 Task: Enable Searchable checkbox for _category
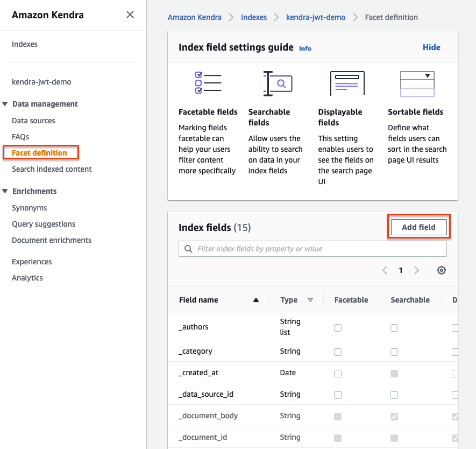click(x=394, y=352)
